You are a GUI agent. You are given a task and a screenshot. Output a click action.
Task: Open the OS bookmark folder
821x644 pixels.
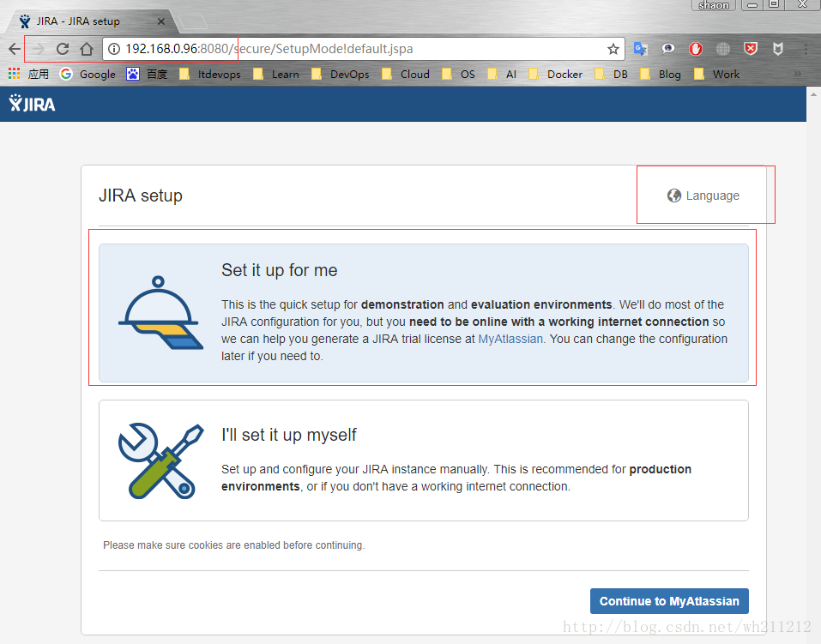(x=459, y=75)
